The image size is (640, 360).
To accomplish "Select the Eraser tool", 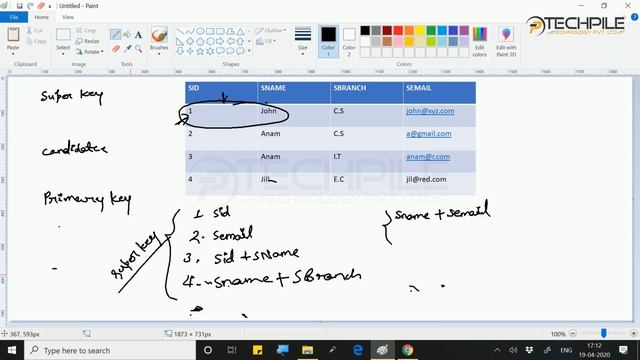I will 116,49.
